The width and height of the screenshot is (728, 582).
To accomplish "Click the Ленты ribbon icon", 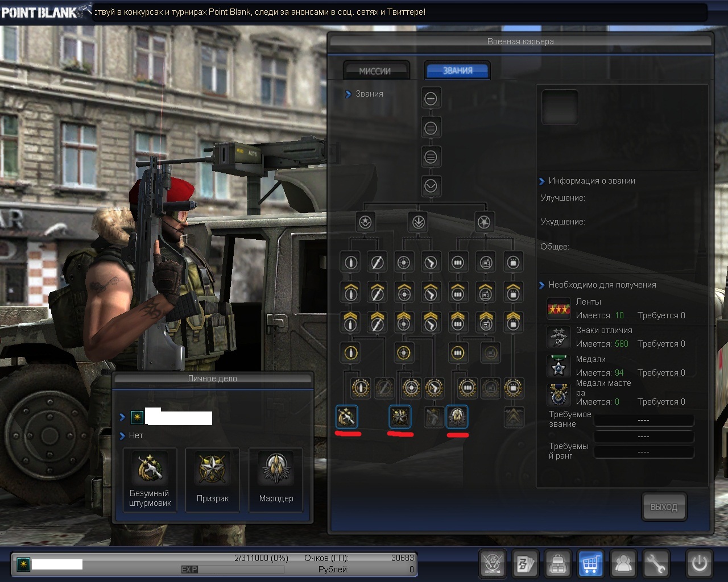I will click(559, 309).
